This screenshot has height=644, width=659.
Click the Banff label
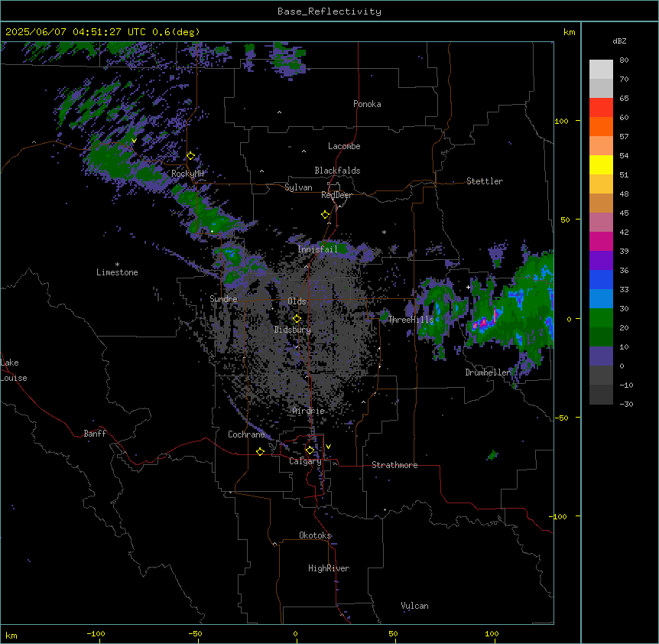pos(95,434)
